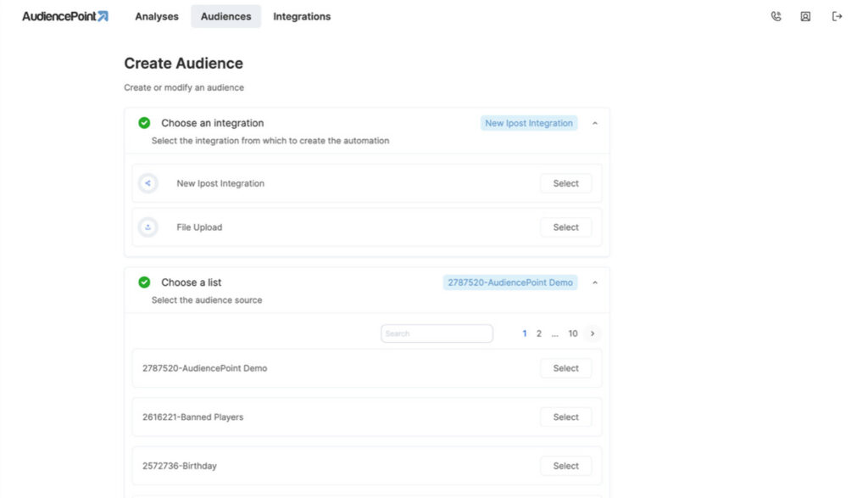Viewport: 868px width, 498px height.
Task: Click the pagination ellipsis
Action: click(554, 334)
